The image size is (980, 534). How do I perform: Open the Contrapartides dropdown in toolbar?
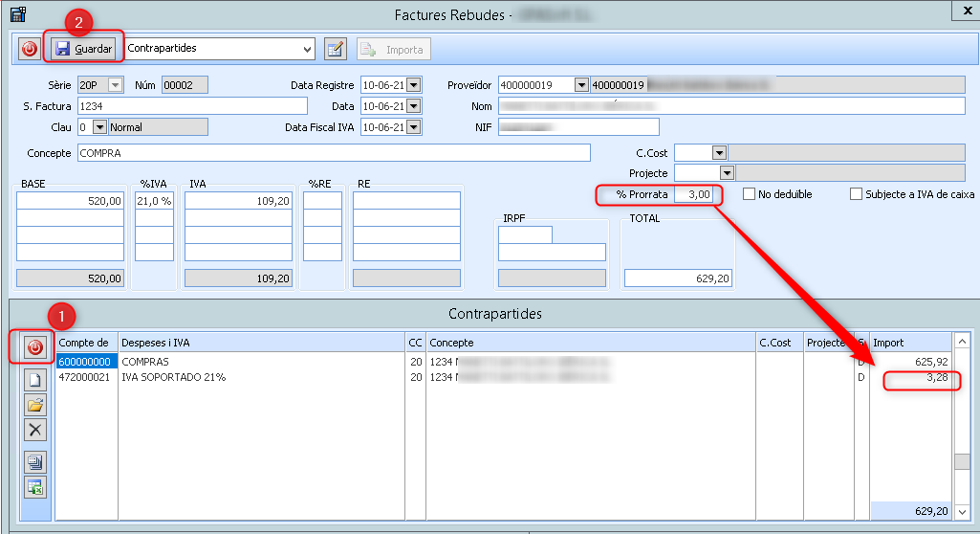point(307,48)
